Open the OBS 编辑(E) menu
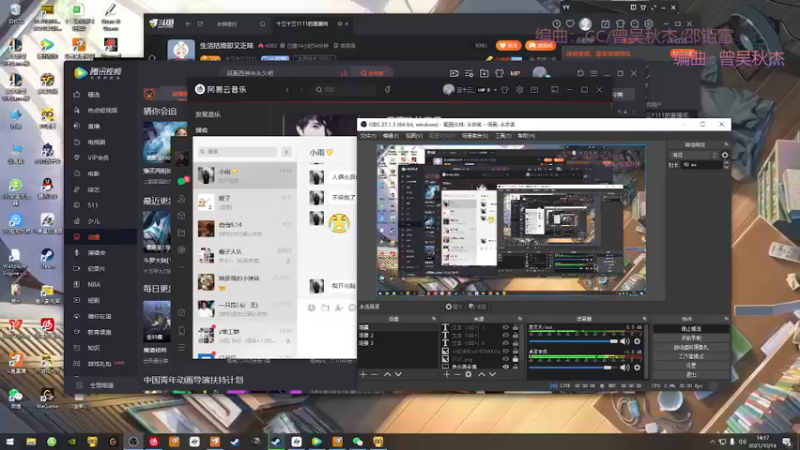This screenshot has width=800, height=450. 390,136
